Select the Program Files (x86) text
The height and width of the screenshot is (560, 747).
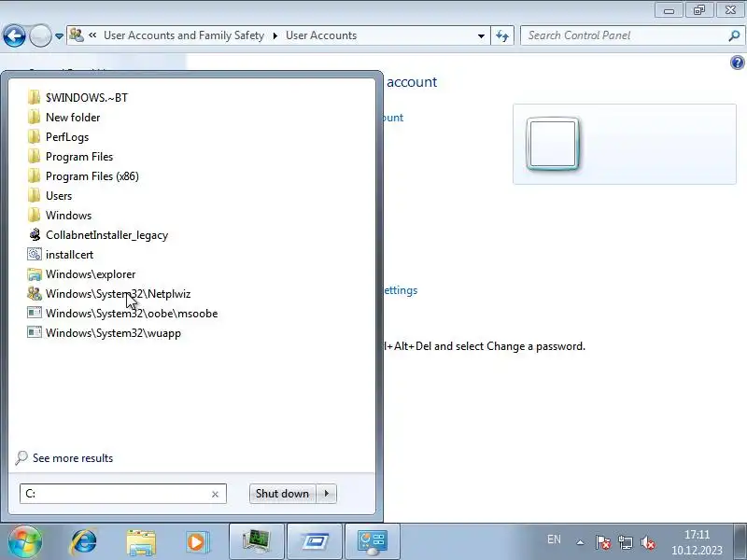[92, 176]
